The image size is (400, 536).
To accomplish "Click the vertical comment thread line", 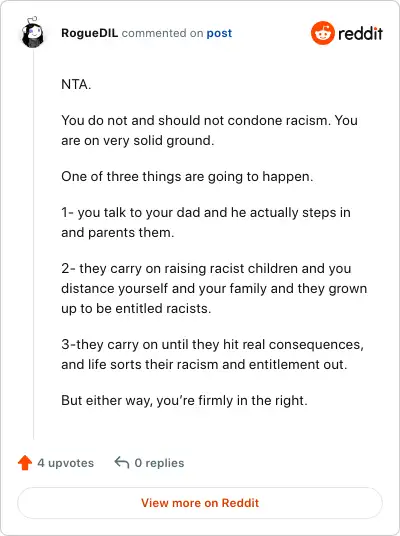I will click(x=34, y=244).
